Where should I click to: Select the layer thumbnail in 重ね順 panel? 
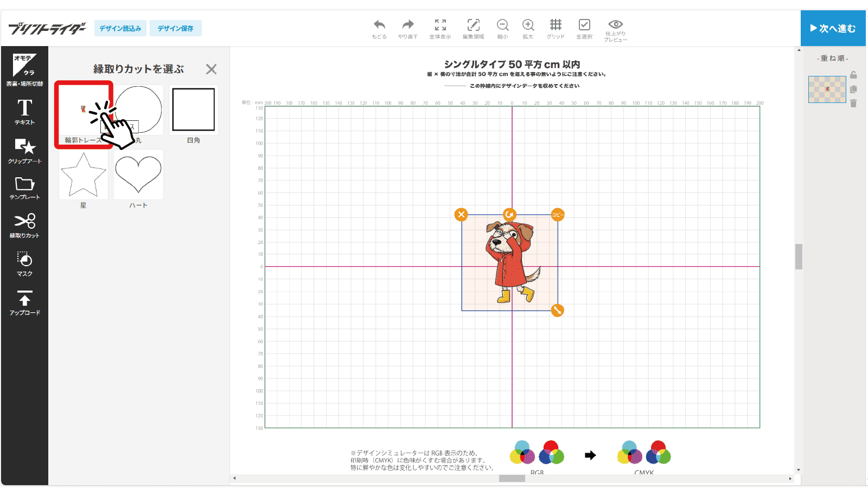[827, 89]
